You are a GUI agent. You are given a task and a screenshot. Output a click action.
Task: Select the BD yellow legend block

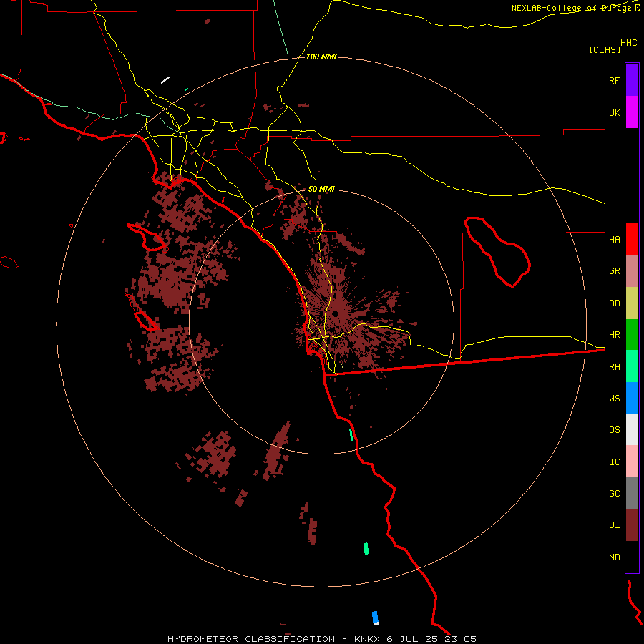point(632,303)
